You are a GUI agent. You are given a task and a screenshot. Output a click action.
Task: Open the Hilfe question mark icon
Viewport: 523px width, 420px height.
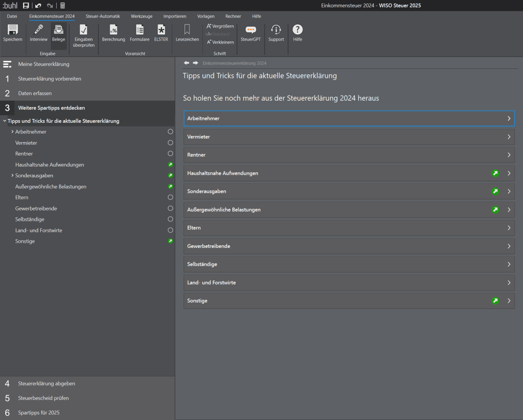(x=298, y=30)
